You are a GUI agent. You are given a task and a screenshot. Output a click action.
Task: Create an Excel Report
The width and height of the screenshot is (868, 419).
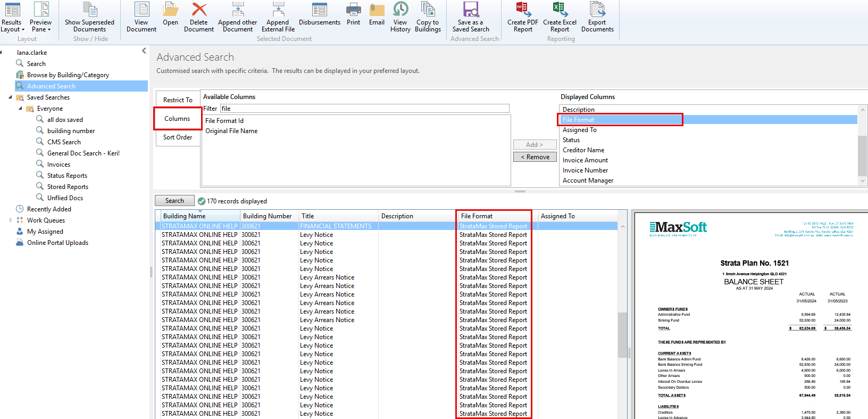tap(560, 18)
